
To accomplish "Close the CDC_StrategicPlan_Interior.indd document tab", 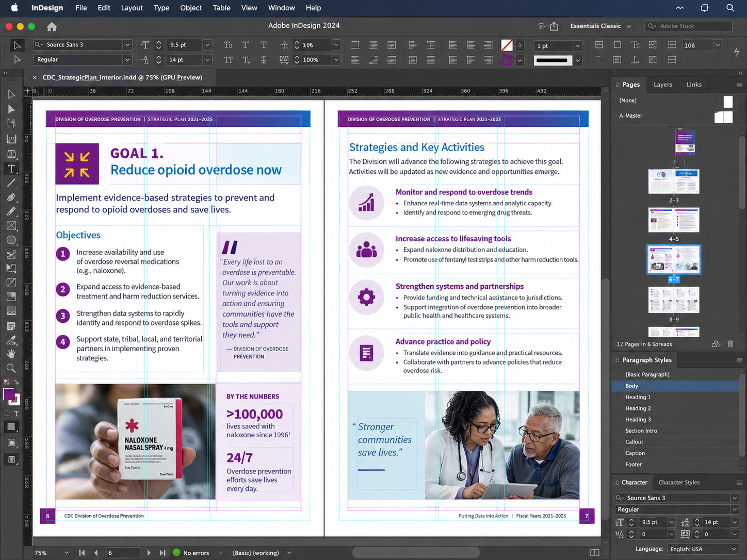I will pos(35,77).
